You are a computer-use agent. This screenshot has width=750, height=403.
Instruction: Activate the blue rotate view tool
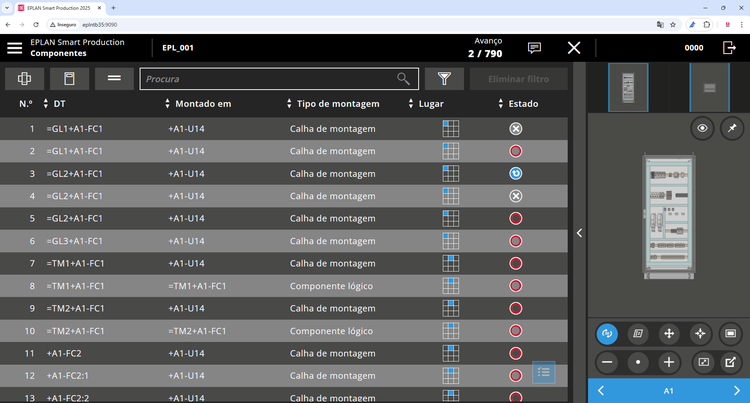[x=607, y=333]
